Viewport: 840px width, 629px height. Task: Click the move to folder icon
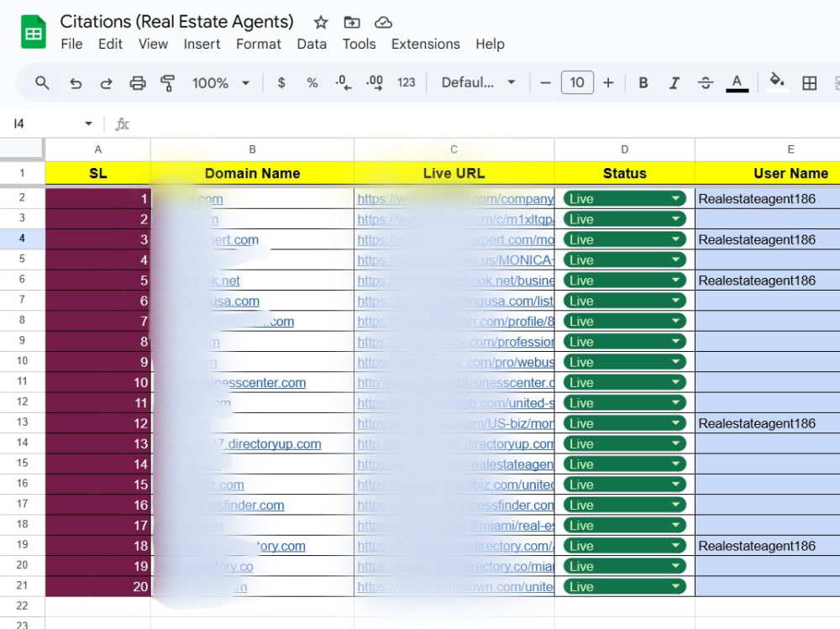pos(352,23)
